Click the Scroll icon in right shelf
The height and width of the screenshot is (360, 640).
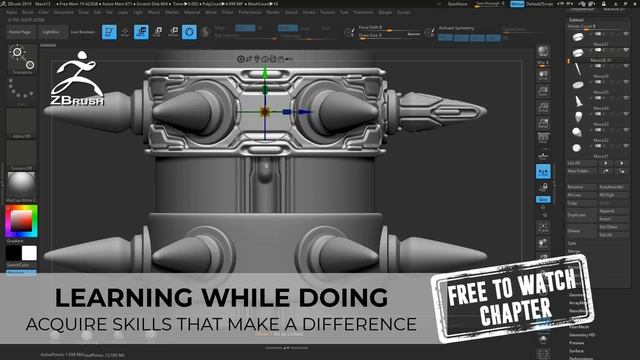[x=543, y=74]
